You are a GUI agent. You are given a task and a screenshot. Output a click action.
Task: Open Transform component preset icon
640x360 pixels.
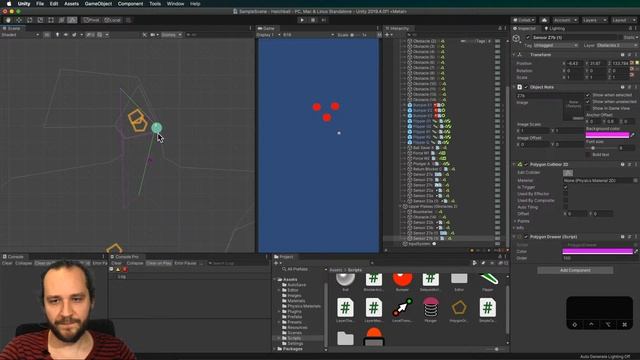629,55
